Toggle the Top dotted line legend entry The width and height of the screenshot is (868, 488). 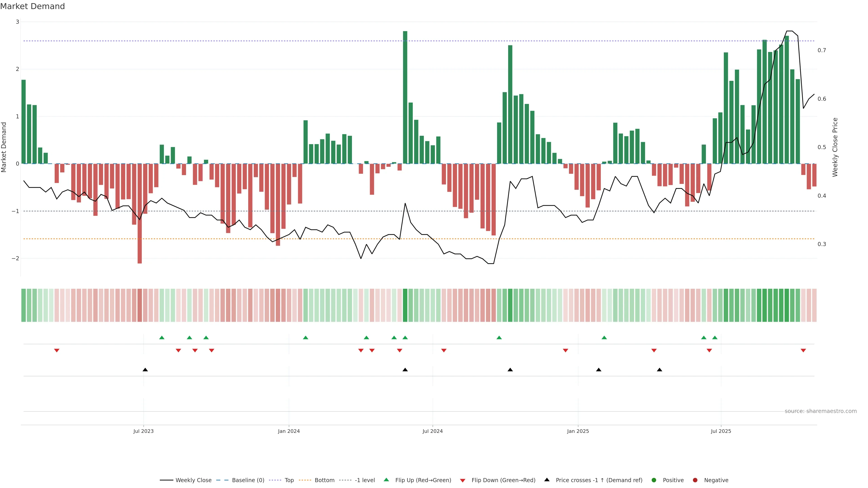coord(289,480)
